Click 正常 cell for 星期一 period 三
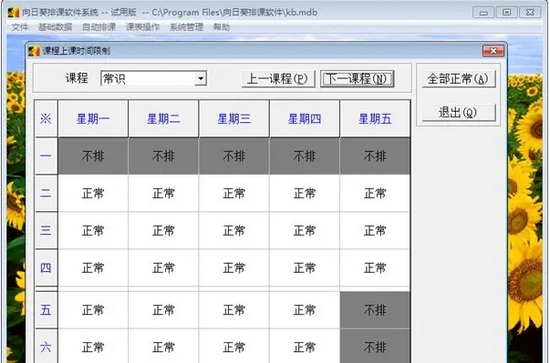Image resolution: width=550 pixels, height=363 pixels. tap(93, 230)
